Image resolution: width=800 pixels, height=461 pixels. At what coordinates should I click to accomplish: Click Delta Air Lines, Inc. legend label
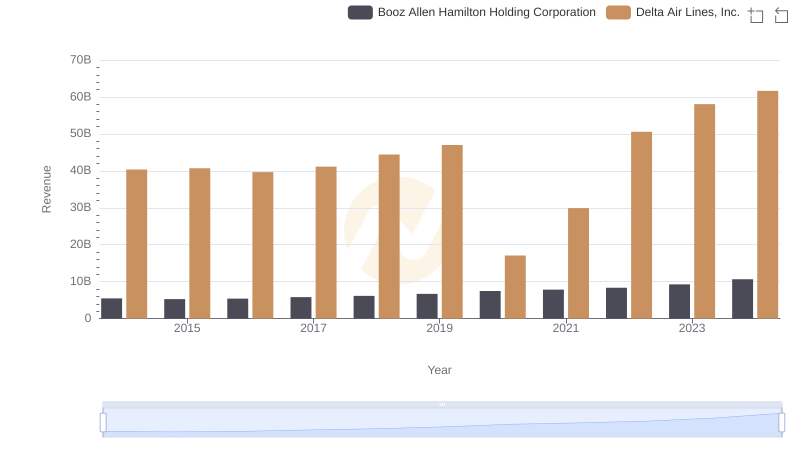(x=688, y=12)
